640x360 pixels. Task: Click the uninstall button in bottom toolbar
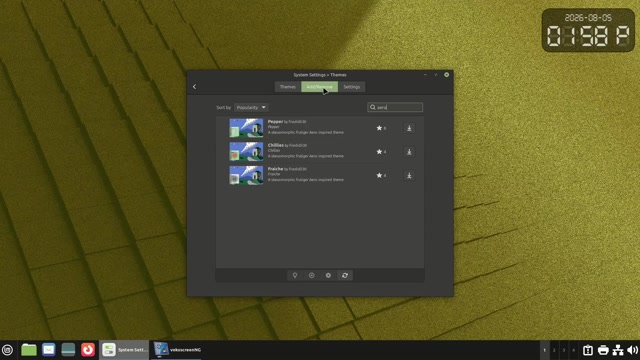point(311,276)
